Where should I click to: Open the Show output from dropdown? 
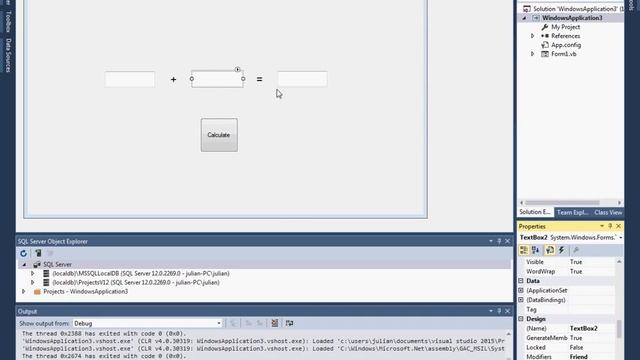point(219,323)
